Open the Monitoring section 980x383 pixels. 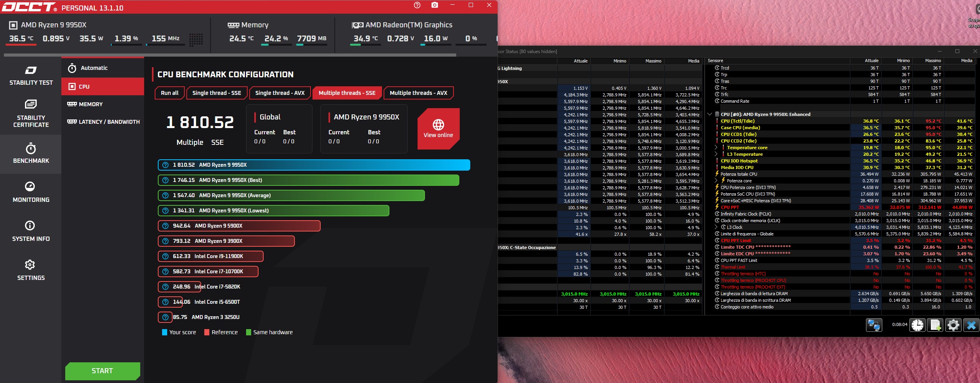[31, 192]
